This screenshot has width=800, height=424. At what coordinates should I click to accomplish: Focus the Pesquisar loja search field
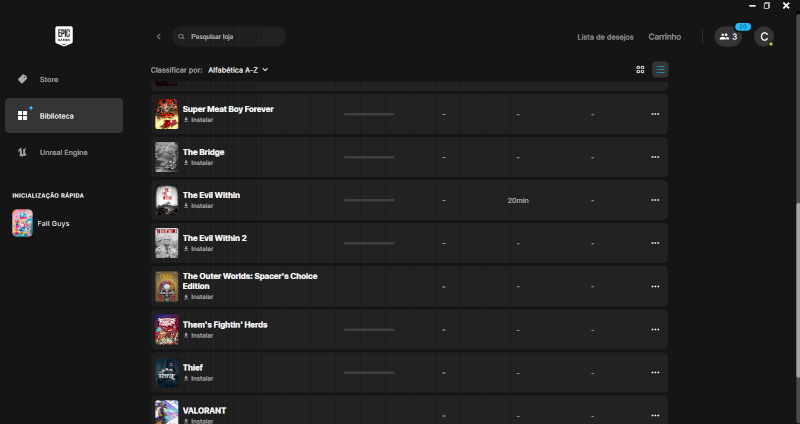pos(229,37)
